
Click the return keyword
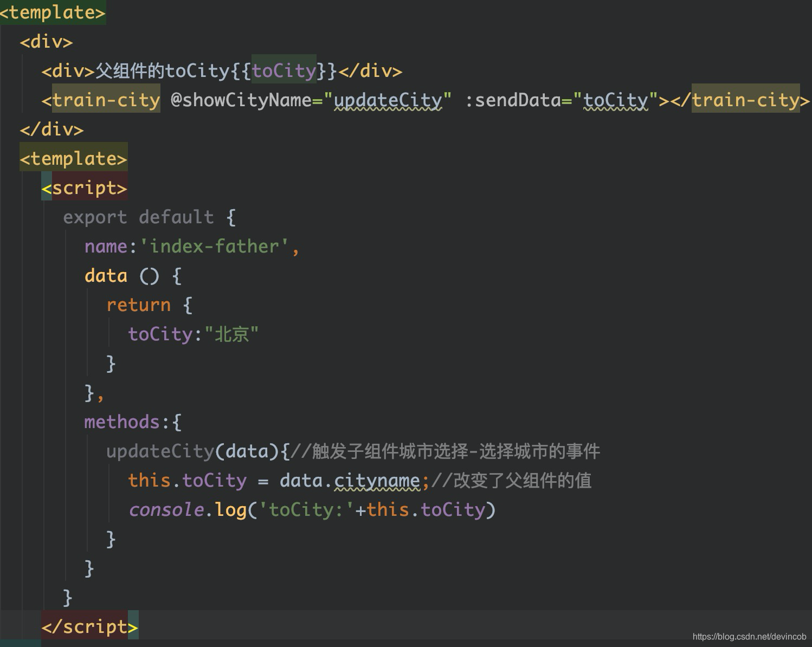click(x=139, y=305)
